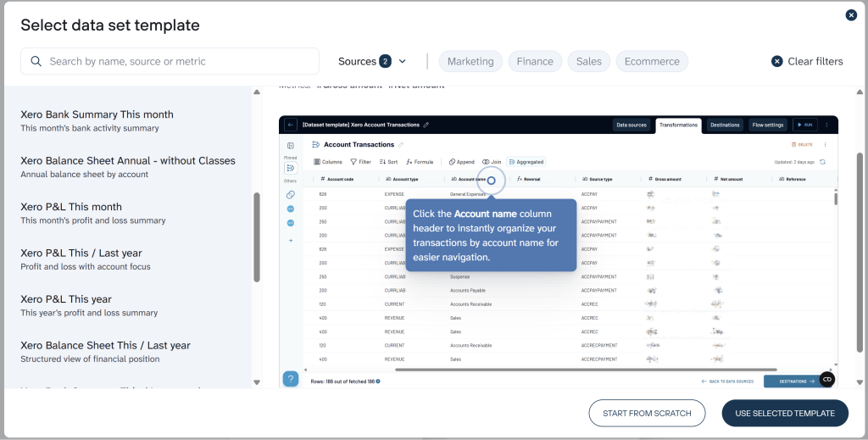868x440 pixels.
Task: Select the pinned Account Transactions sidebar icon
Action: pyautogui.click(x=291, y=168)
